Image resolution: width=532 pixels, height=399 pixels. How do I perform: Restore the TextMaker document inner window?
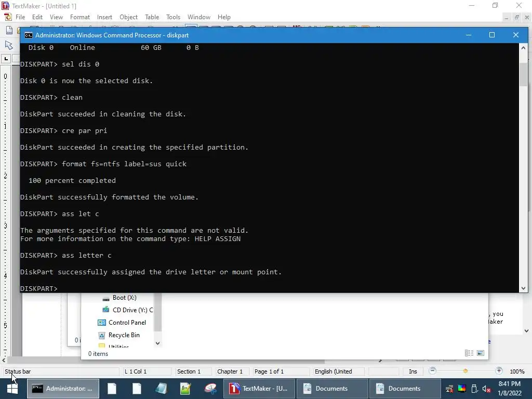[517, 17]
